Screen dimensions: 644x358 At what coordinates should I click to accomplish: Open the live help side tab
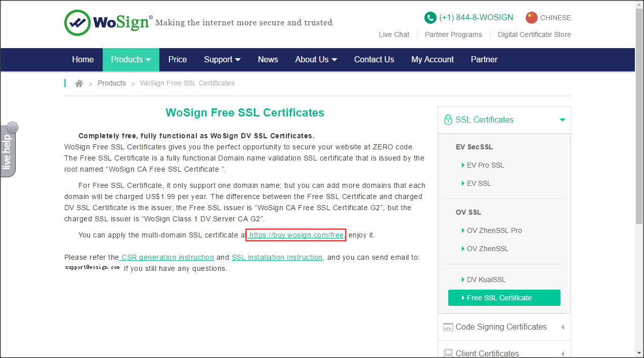pyautogui.click(x=8, y=150)
